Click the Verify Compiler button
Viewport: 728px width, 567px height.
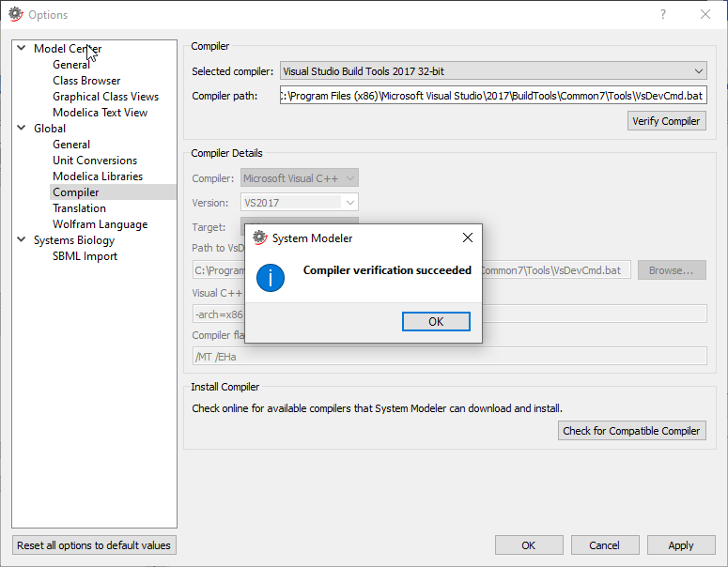click(666, 121)
